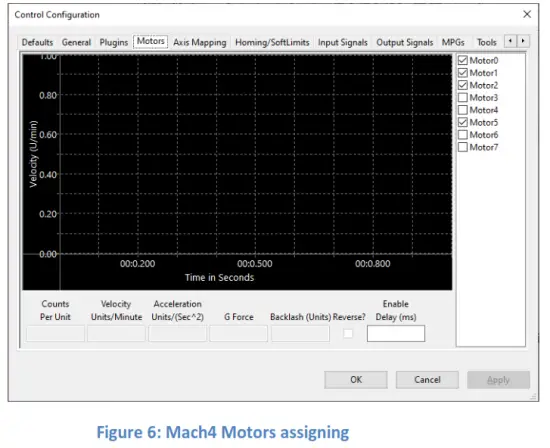This screenshot has width=550, height=448.
Task: Open the Defaults tab
Action: pyautogui.click(x=37, y=42)
